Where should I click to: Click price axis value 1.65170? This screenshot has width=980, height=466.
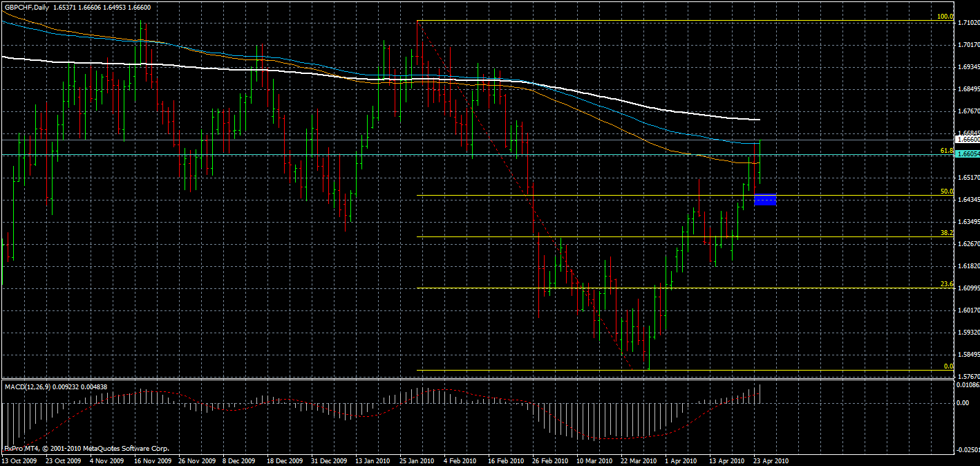[x=968, y=178]
